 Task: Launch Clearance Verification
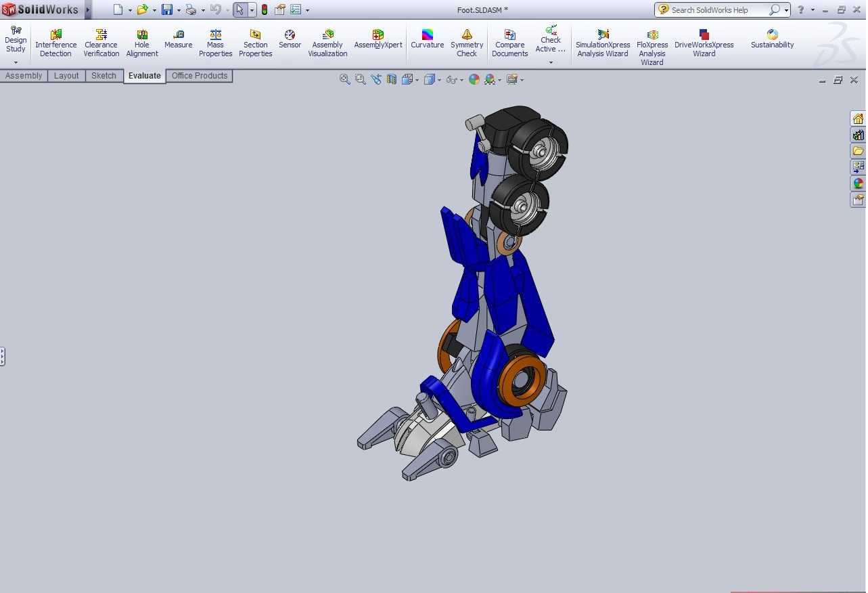point(101,43)
